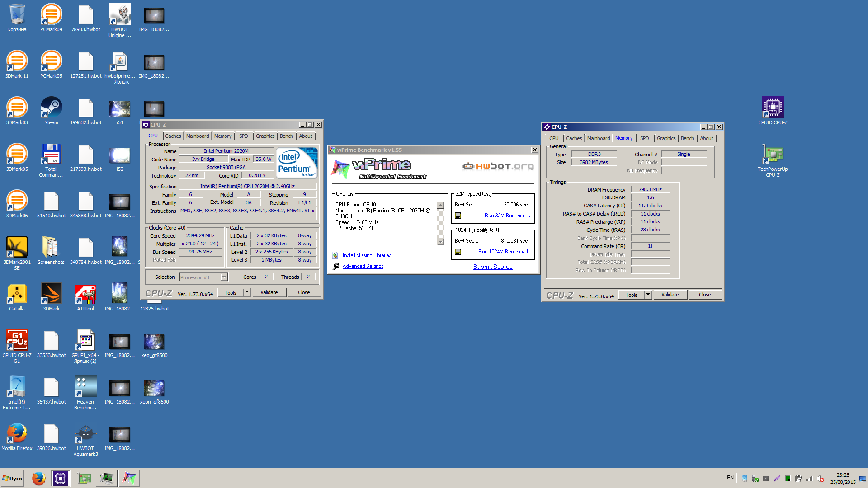Click Submit Scores link in wPrime

coord(493,267)
